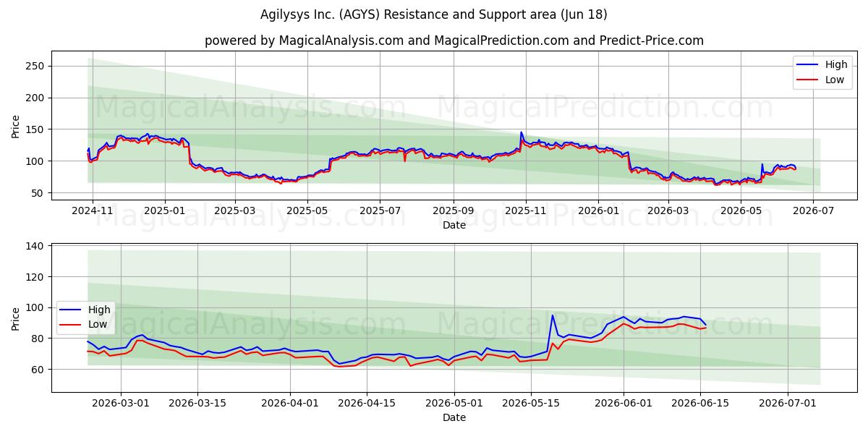Click the lower chart x-axis label 2026-04-15
This screenshot has height=434, width=868.
click(367, 404)
